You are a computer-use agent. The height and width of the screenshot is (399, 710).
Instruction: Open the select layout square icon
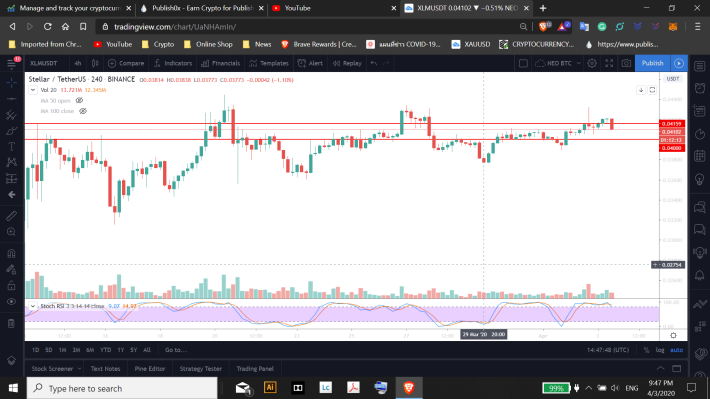(x=523, y=63)
